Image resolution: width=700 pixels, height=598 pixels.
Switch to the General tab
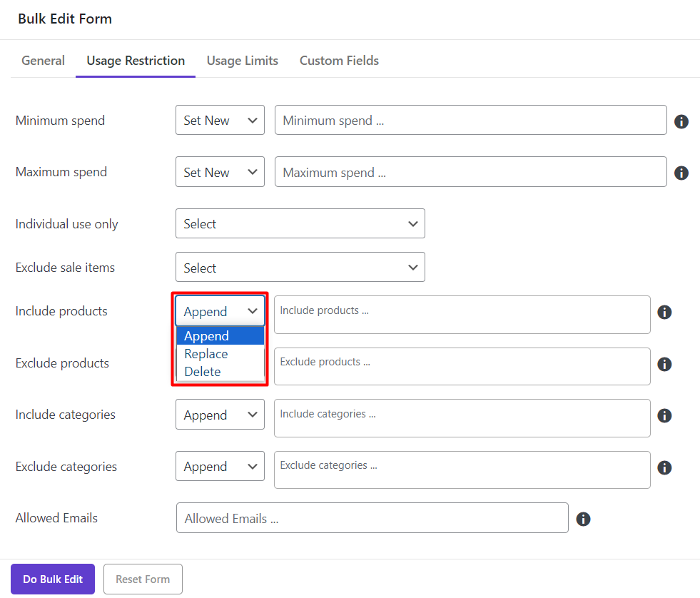pos(43,61)
